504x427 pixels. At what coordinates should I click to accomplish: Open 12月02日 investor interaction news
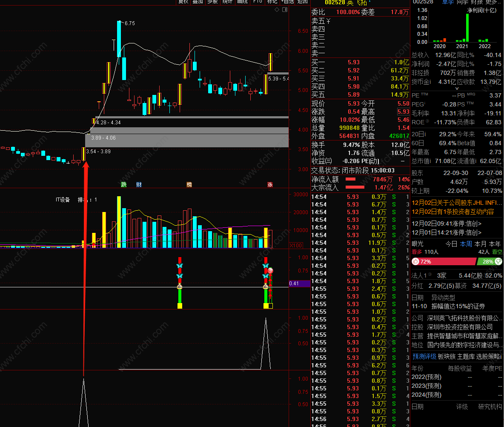point(453,212)
